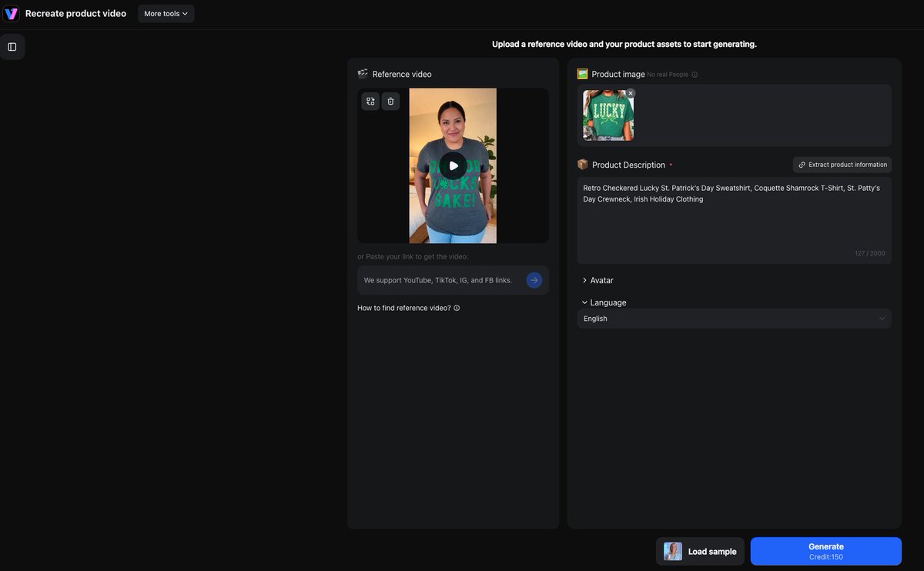Click the upload instructions heading text

(624, 44)
